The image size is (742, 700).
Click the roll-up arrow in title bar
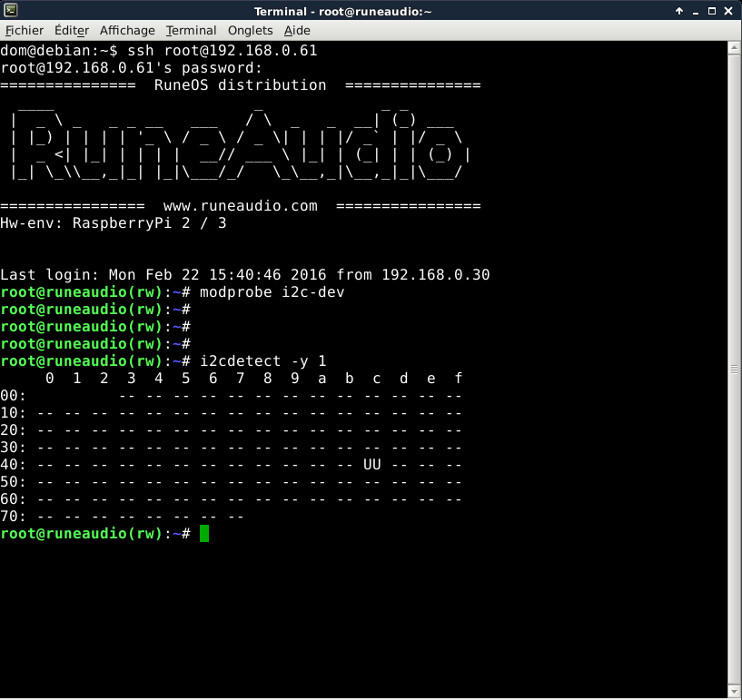pos(679,11)
